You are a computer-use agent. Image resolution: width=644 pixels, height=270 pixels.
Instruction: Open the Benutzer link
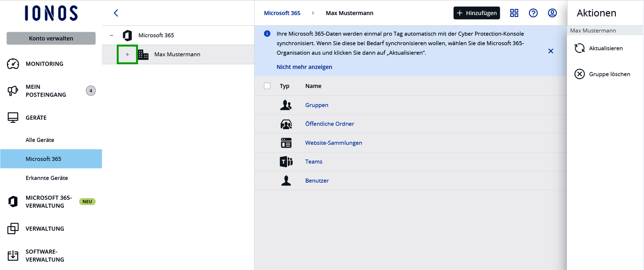coord(317,181)
